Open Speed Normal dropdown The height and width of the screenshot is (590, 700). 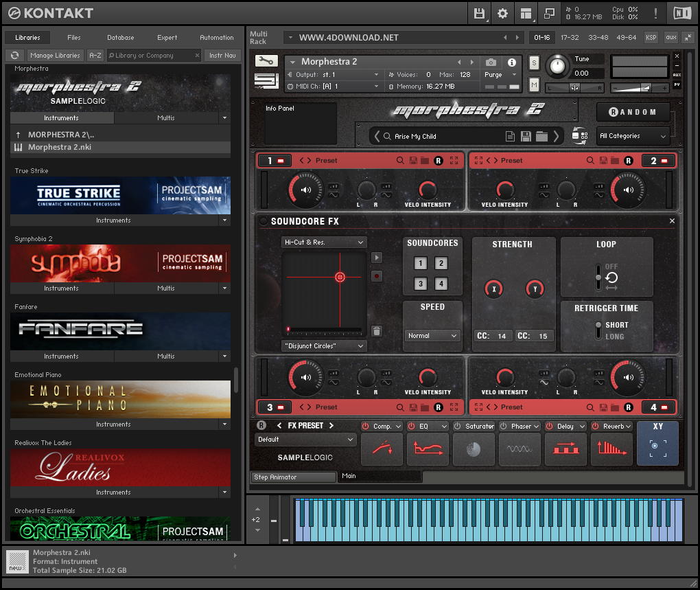coord(432,335)
